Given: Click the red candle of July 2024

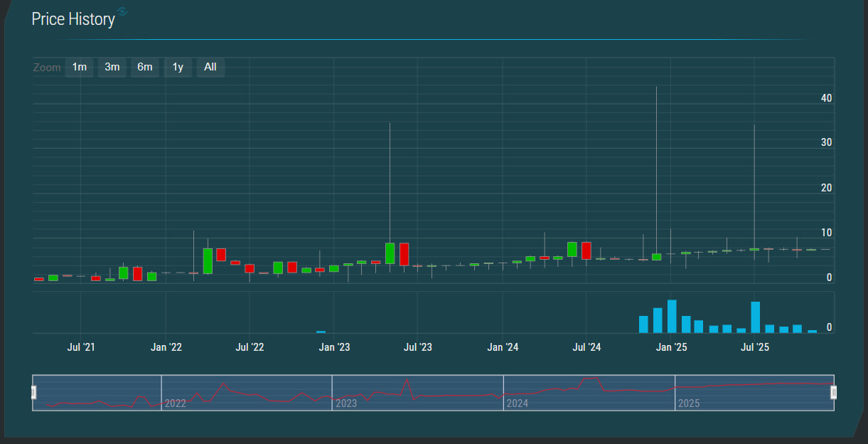Looking at the screenshot, I should click(586, 250).
